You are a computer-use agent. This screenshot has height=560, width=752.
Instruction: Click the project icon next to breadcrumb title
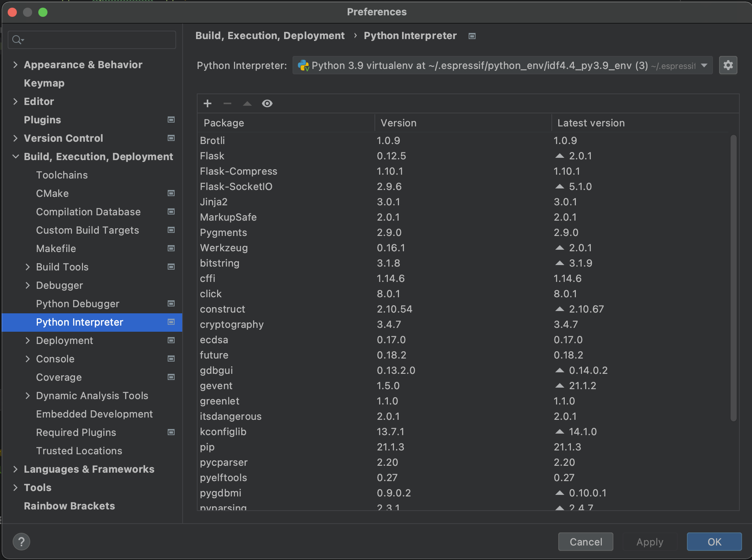(472, 36)
